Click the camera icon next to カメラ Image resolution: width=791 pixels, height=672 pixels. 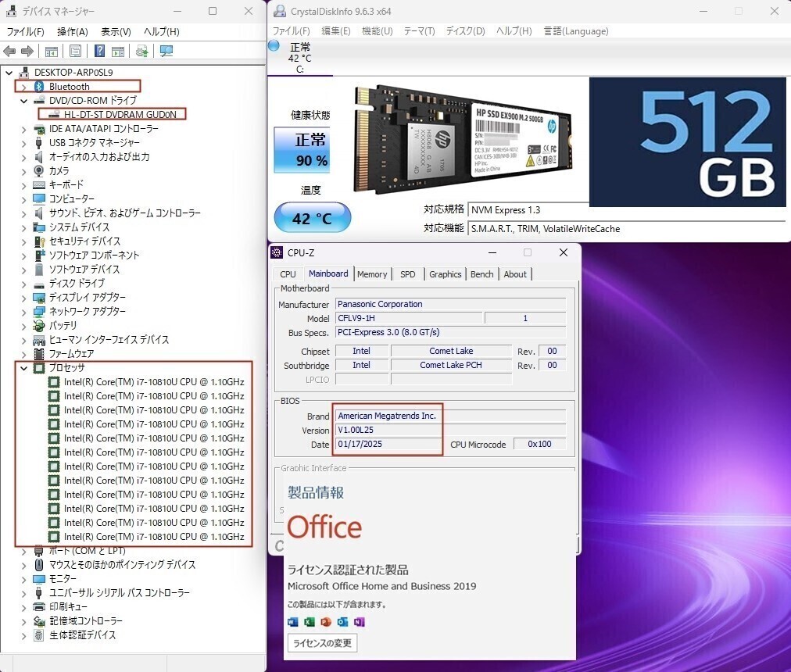click(x=39, y=170)
